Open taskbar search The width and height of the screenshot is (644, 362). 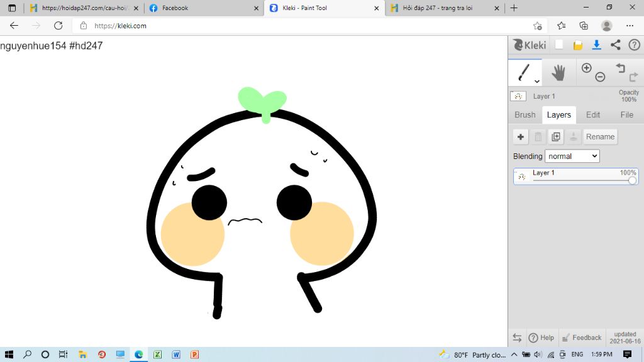tap(27, 354)
